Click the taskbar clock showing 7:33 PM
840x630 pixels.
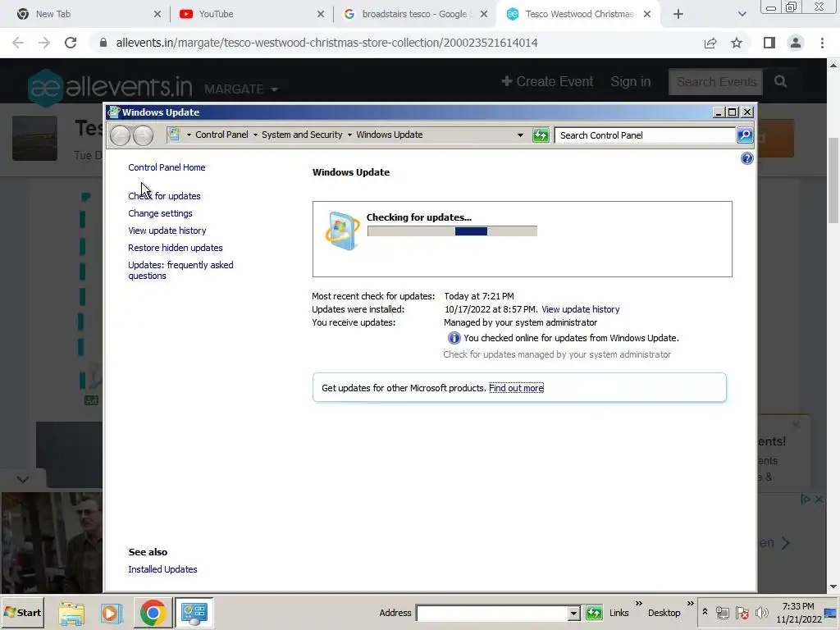[x=798, y=613]
